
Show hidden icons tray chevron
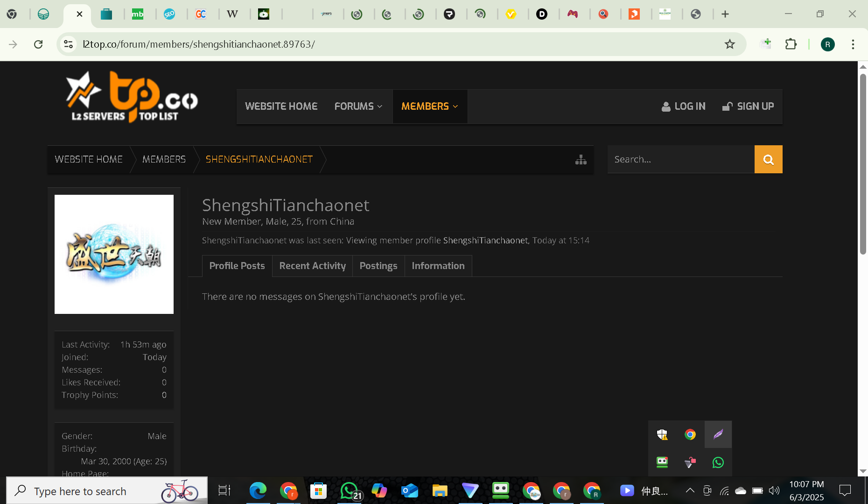pos(690,490)
